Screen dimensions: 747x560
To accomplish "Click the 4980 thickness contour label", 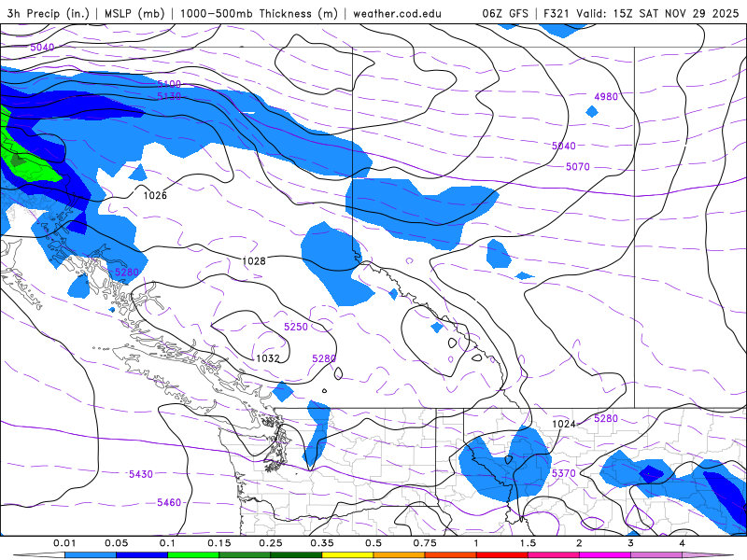I will pyautogui.click(x=606, y=97).
